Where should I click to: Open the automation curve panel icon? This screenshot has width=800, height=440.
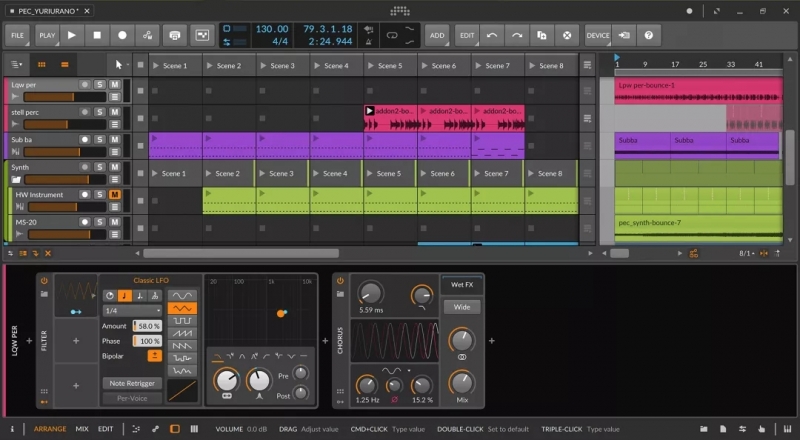[x=203, y=35]
